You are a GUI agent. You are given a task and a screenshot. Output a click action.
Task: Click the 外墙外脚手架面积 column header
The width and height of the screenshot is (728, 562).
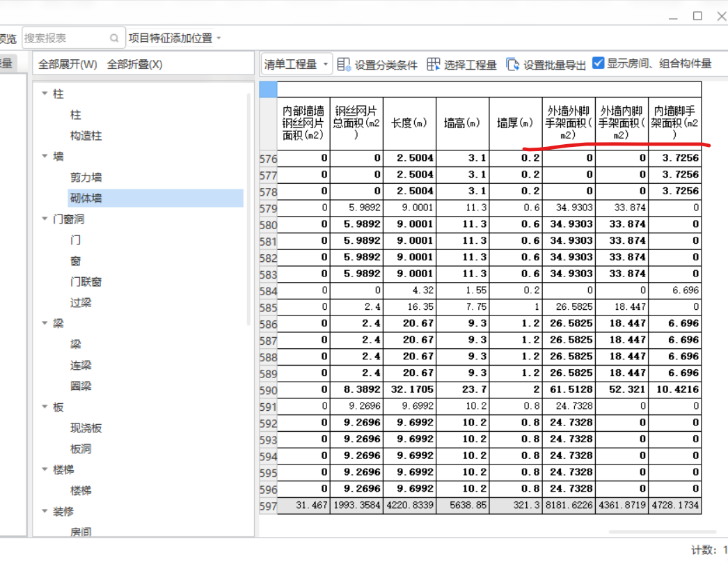[569, 123]
